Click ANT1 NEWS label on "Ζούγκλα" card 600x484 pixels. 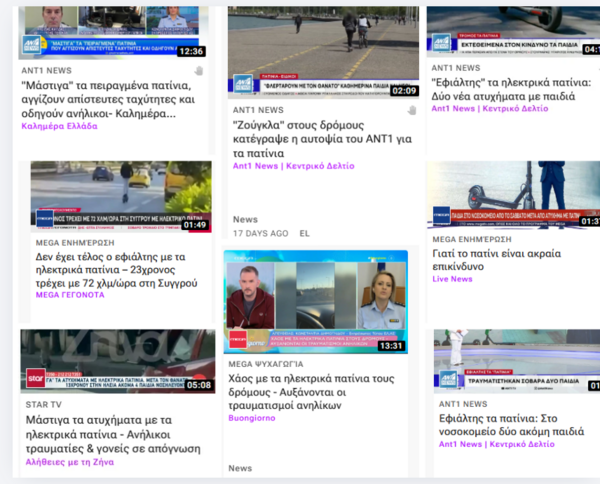tap(258, 110)
